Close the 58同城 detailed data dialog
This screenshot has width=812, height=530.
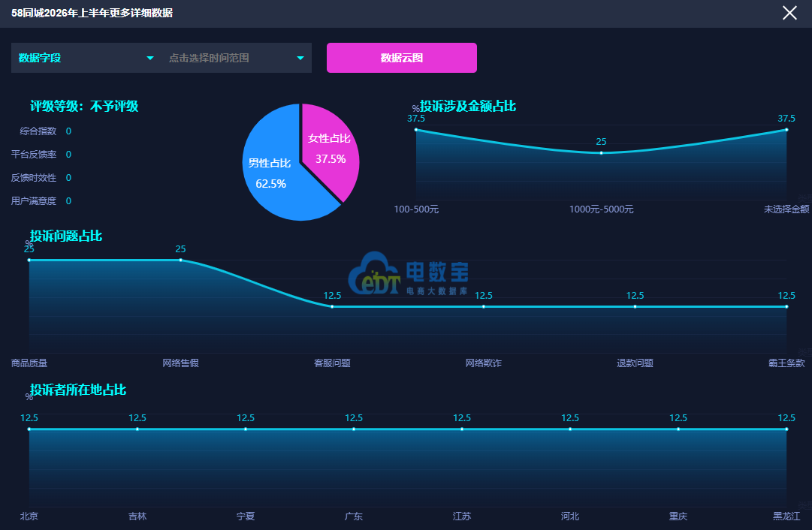click(x=789, y=13)
